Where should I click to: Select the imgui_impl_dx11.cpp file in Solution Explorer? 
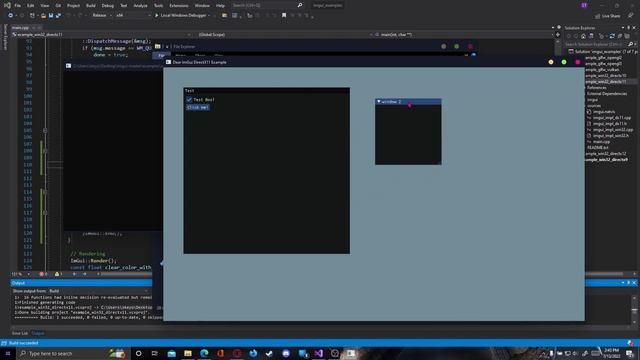[x=612, y=118]
